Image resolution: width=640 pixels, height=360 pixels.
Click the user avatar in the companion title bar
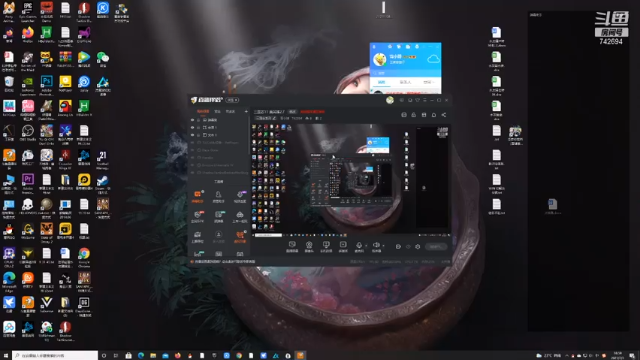click(390, 100)
